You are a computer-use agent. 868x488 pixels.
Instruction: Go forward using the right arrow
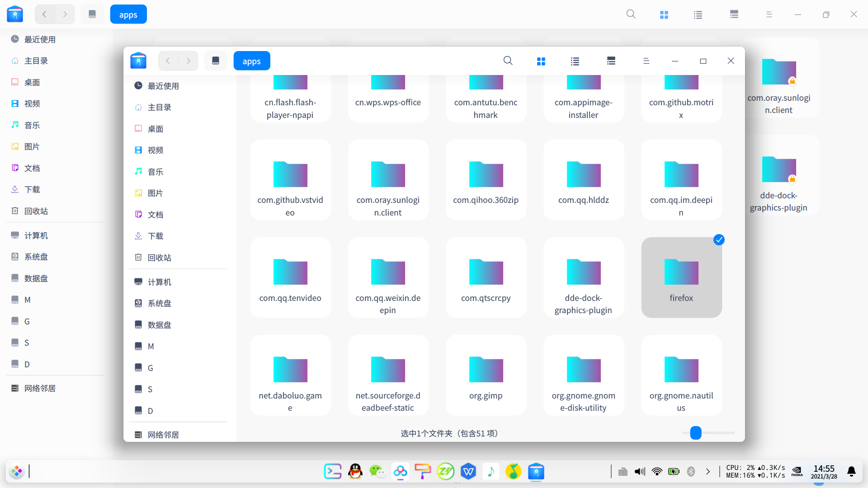[189, 61]
